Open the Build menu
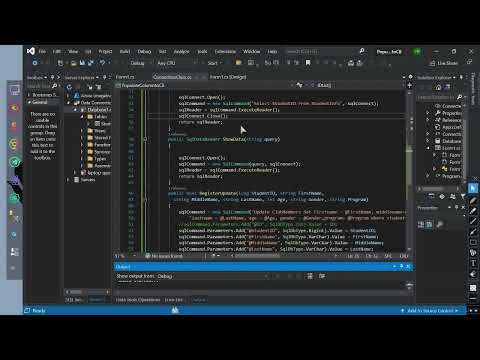Image resolution: width=480 pixels, height=360 pixels. pos(125,52)
